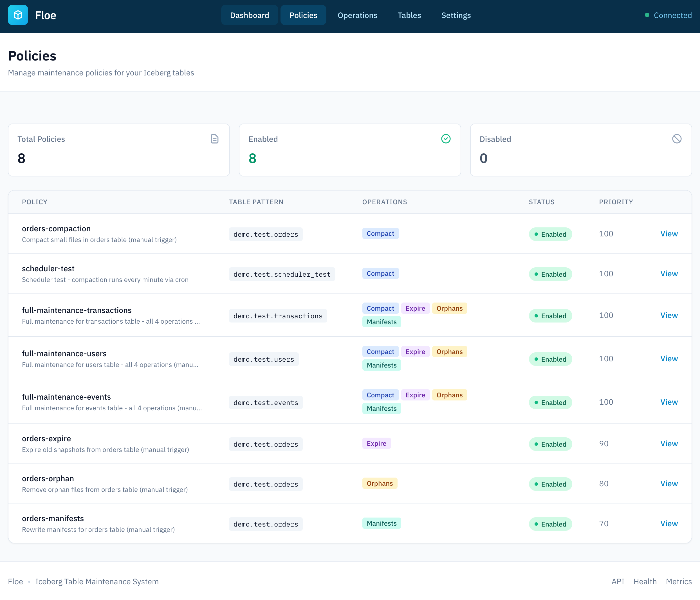The width and height of the screenshot is (700, 600).
Task: Click the demo.test.transactions table pattern
Action: click(x=278, y=316)
